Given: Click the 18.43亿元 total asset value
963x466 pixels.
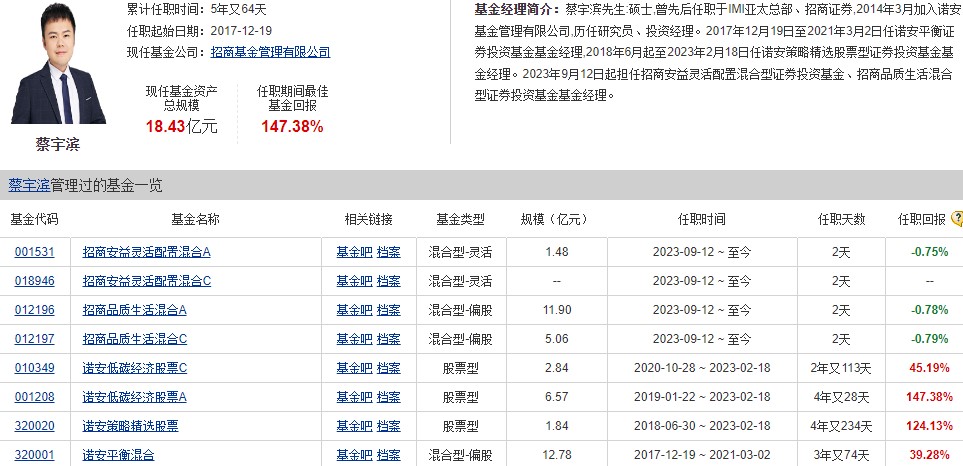Looking at the screenshot, I should coord(182,127).
